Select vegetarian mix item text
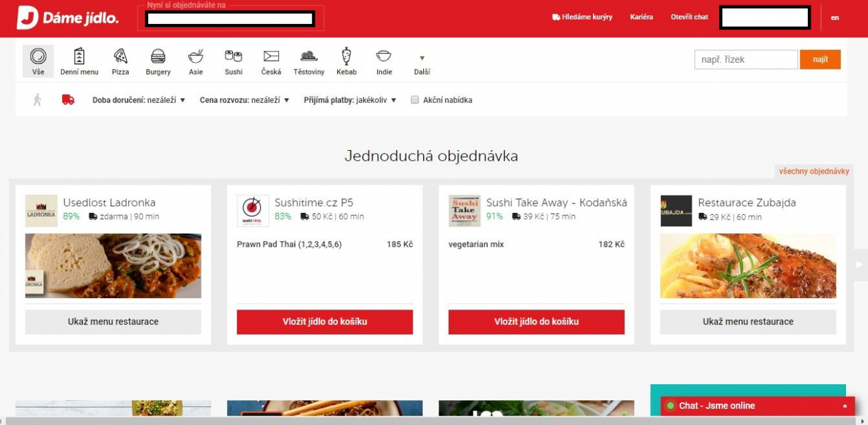 tap(476, 244)
